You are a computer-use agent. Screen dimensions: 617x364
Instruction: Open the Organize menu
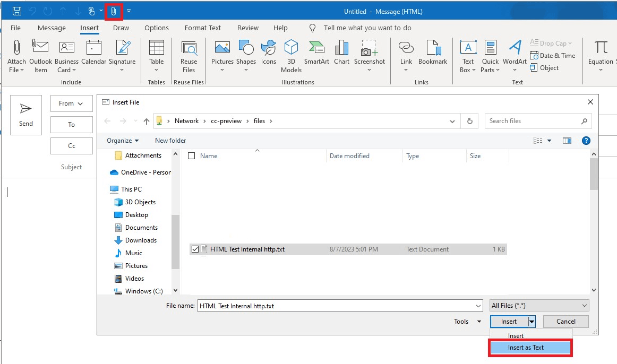[123, 140]
